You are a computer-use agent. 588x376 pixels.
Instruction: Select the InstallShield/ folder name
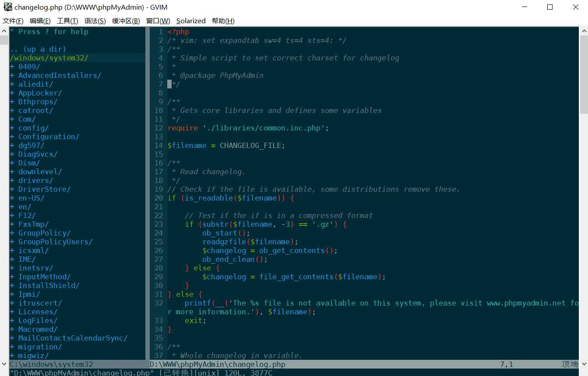(49, 285)
